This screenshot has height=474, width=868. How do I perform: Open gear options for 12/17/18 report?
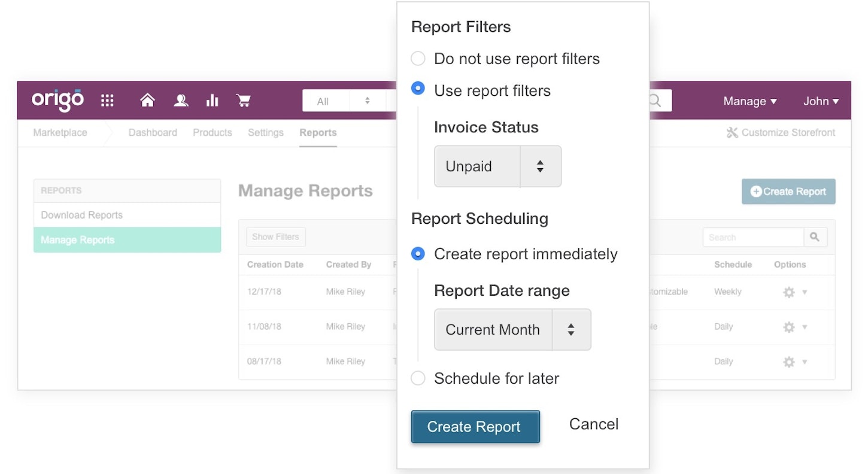click(x=789, y=292)
